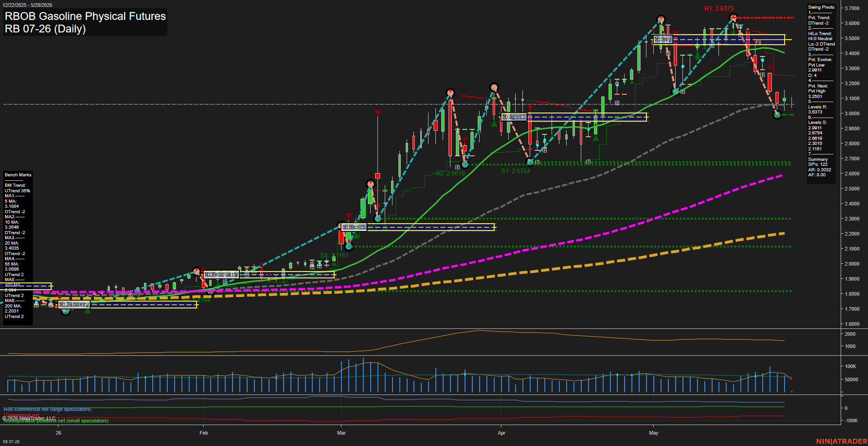Click the -100K COT axis label
The image size is (868, 446).
(x=851, y=420)
